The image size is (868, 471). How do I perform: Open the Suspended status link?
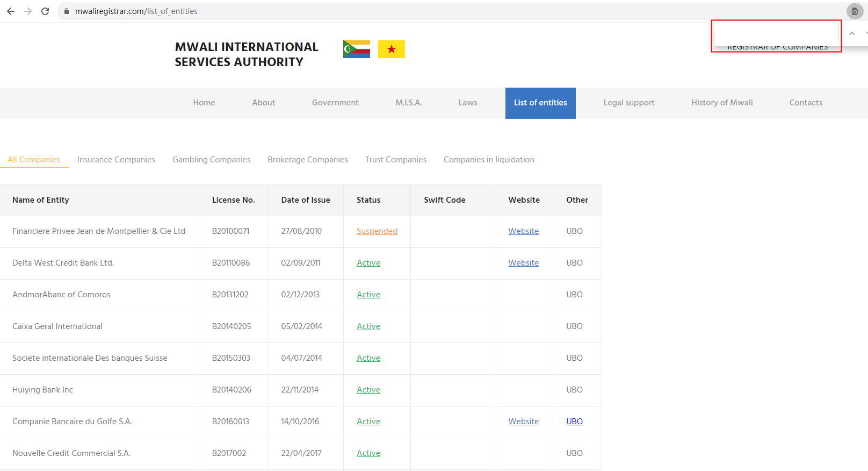(x=377, y=231)
